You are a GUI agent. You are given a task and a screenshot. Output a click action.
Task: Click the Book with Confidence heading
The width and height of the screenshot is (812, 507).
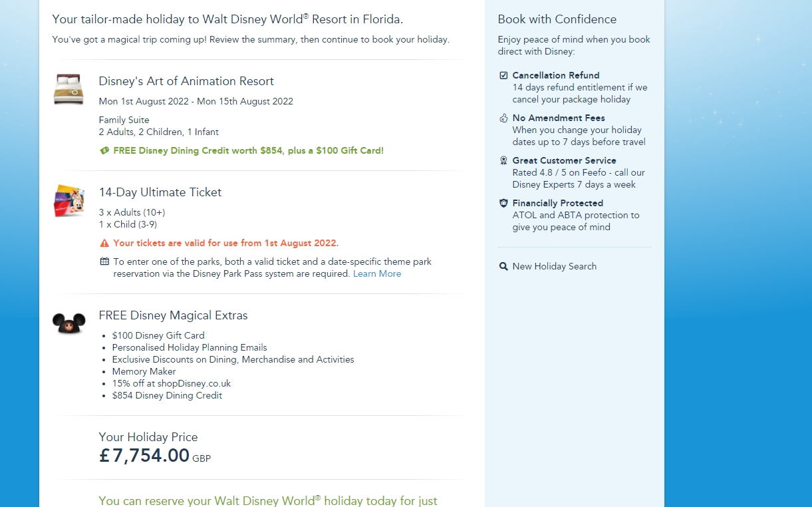pos(557,19)
